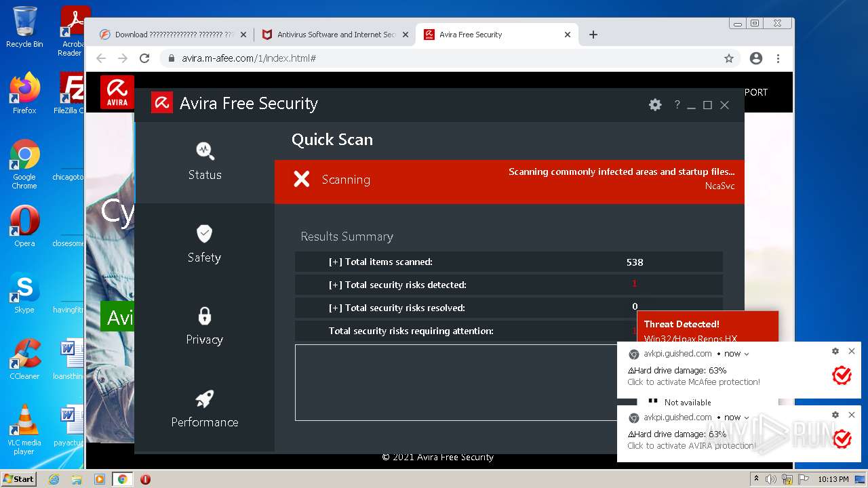Launch VLC media player from the desktop
The width and height of the screenshot is (868, 488).
point(24,430)
